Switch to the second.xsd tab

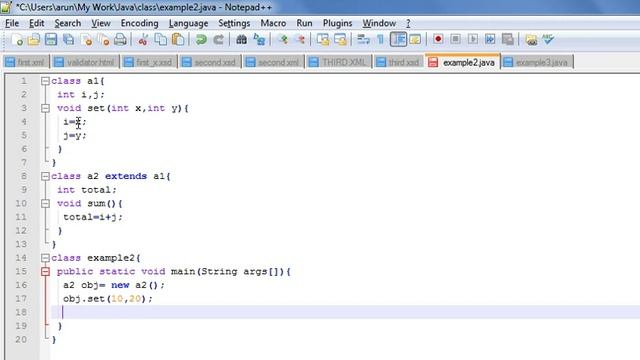coord(210,62)
